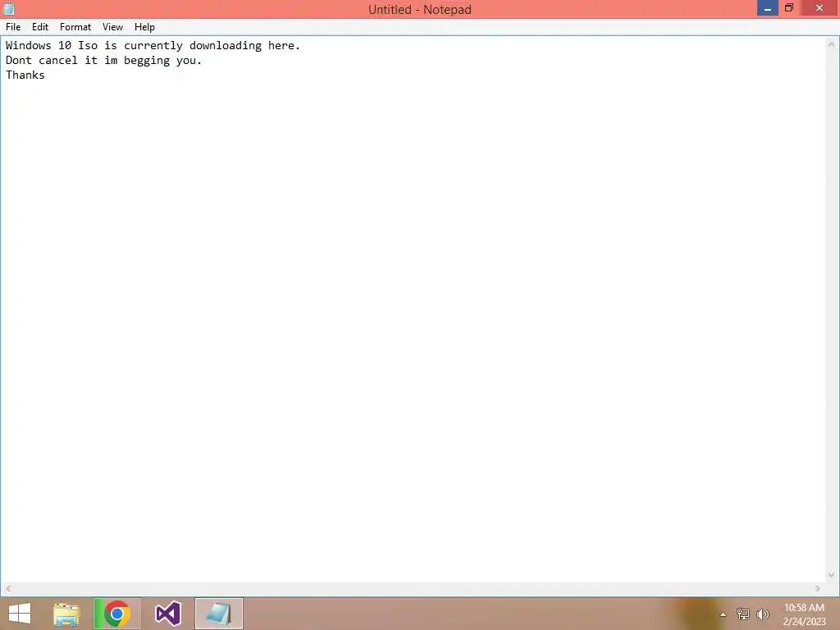Image resolution: width=840 pixels, height=630 pixels.
Task: Minimize the Notepad window
Action: point(767,8)
